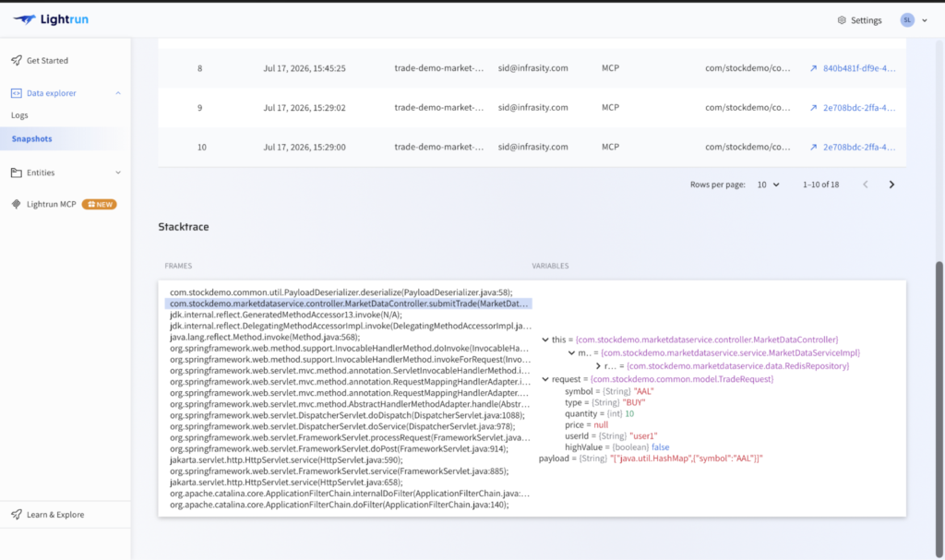Click row number 10 cell
Screen dimensions: 945x560
201,147
